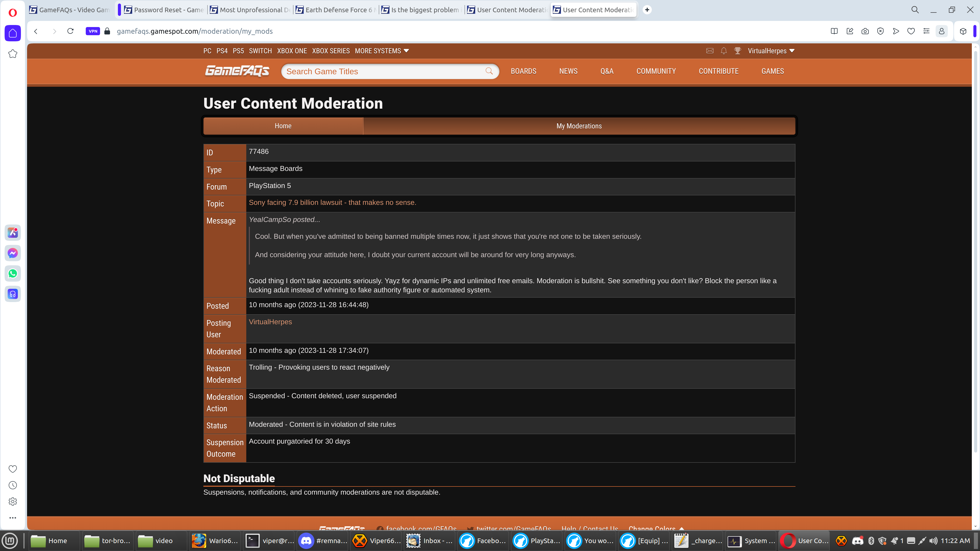
Task: Click the search magnifier in game search box
Action: (x=489, y=71)
